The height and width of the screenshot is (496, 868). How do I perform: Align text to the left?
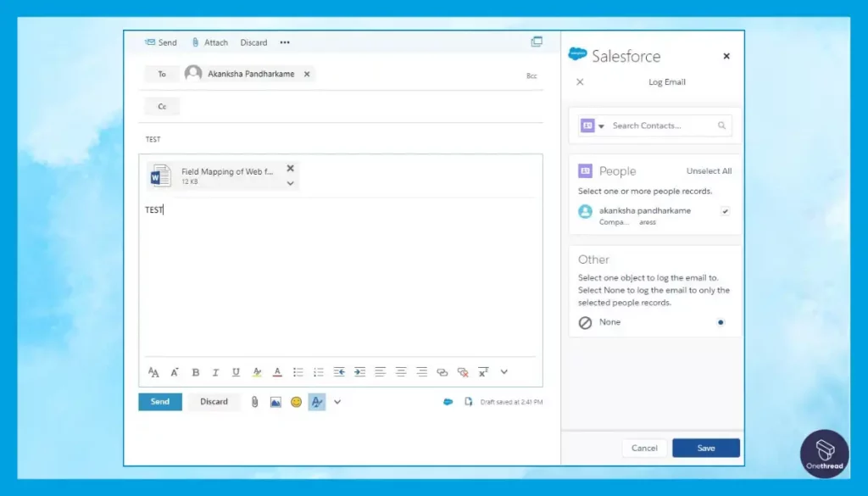pyautogui.click(x=381, y=372)
